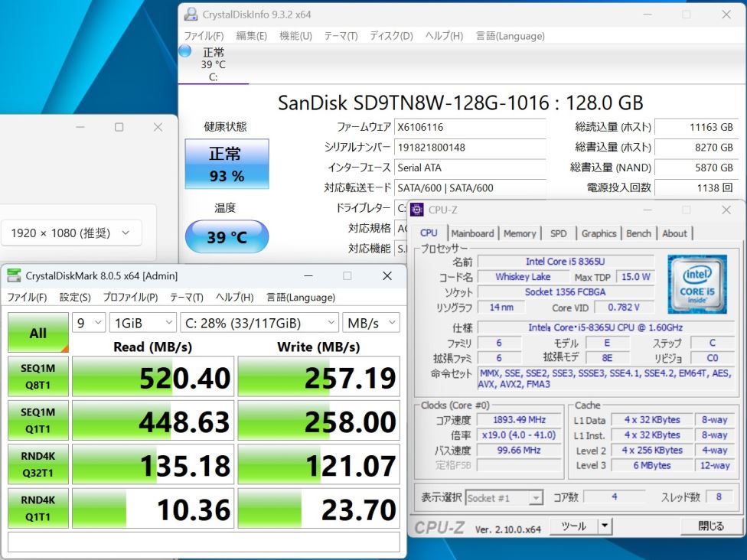Close the CPU-Z window
This screenshot has height=560, width=747.
click(726, 210)
